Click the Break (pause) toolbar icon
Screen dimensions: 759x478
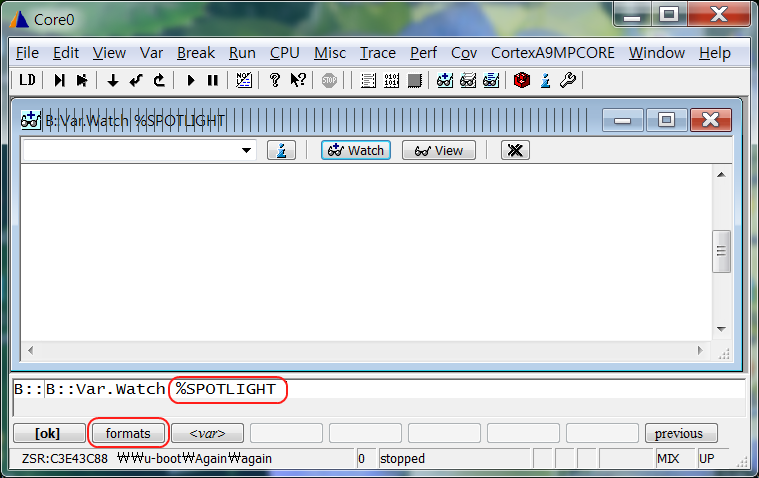click(x=212, y=80)
